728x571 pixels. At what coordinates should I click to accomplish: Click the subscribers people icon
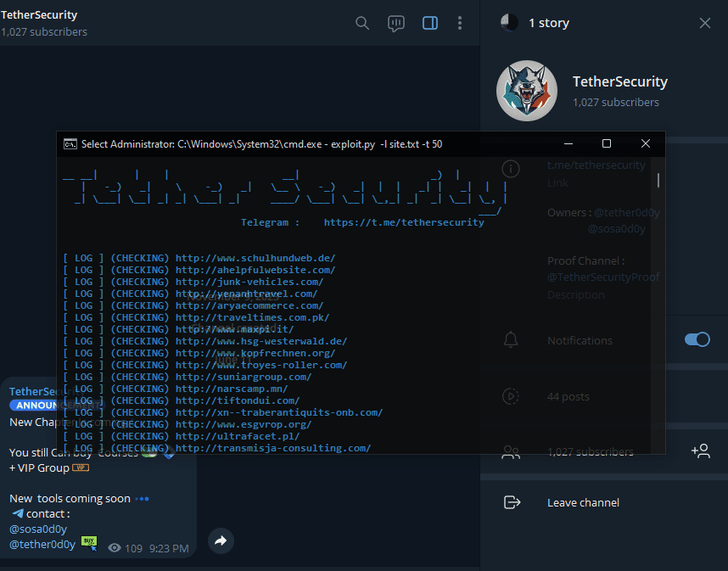[x=511, y=451]
